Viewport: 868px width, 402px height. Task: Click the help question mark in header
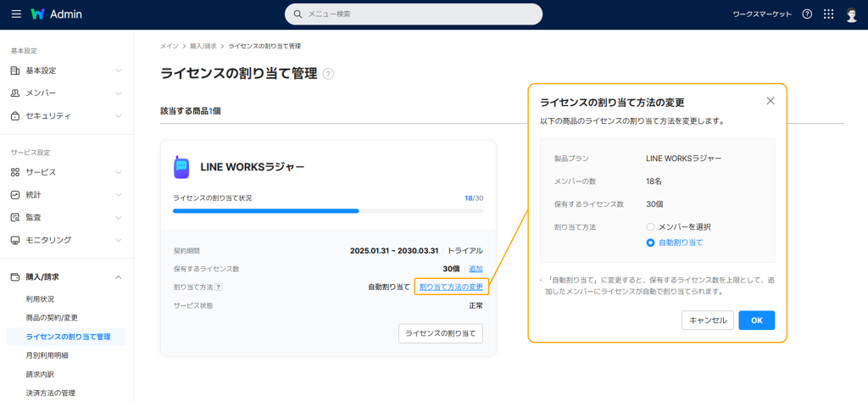point(806,14)
